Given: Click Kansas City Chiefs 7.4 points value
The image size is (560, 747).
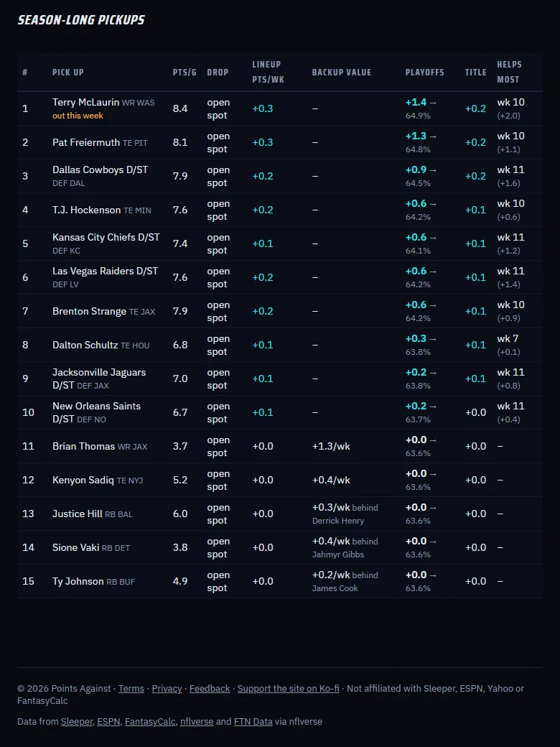Looking at the screenshot, I should (180, 243).
